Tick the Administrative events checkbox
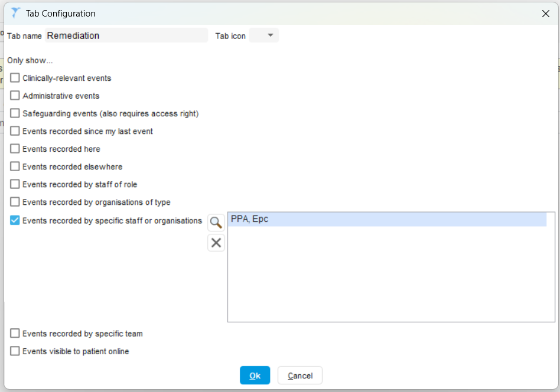 pos(15,96)
